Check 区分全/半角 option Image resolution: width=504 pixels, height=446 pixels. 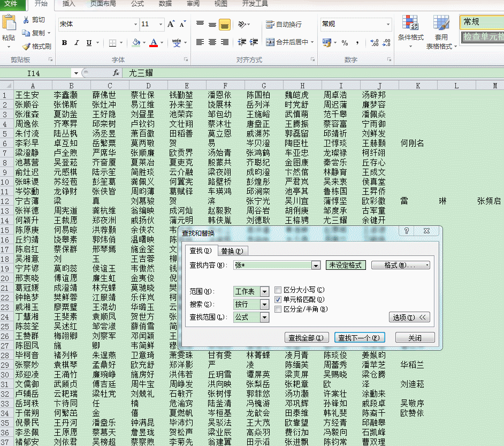(x=278, y=309)
